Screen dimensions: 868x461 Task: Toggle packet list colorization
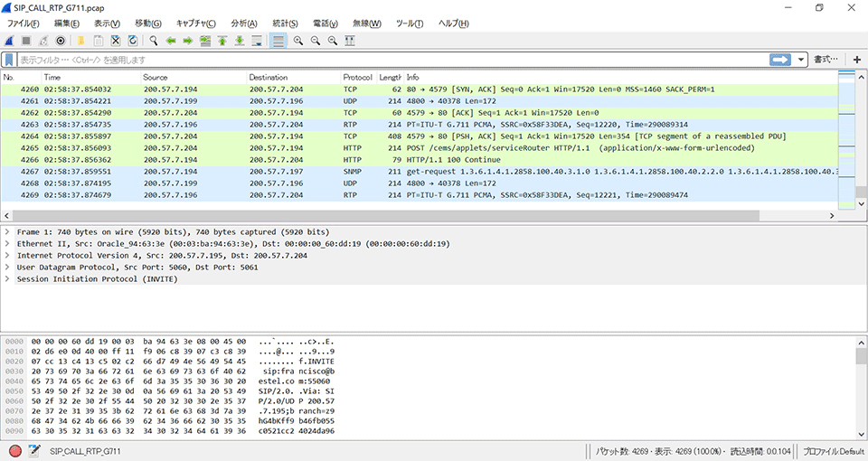coord(278,41)
